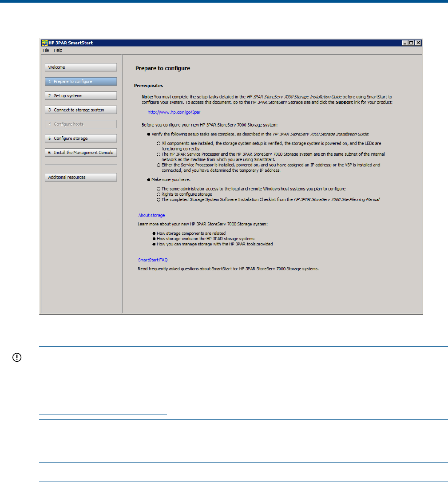Click 'How you can manage storage' bullet text

point(214,244)
